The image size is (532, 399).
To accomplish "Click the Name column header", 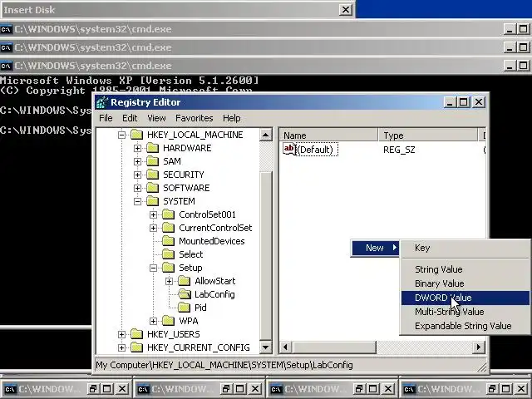I will 328,135.
